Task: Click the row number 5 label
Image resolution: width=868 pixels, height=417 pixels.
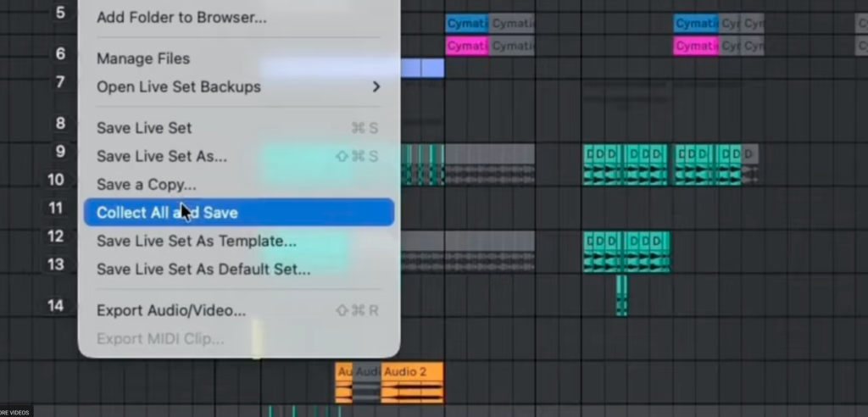Action: pyautogui.click(x=60, y=13)
